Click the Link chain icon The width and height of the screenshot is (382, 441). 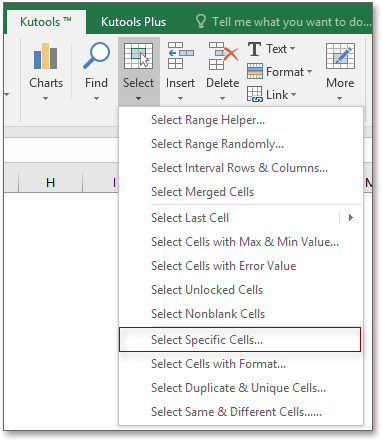255,94
